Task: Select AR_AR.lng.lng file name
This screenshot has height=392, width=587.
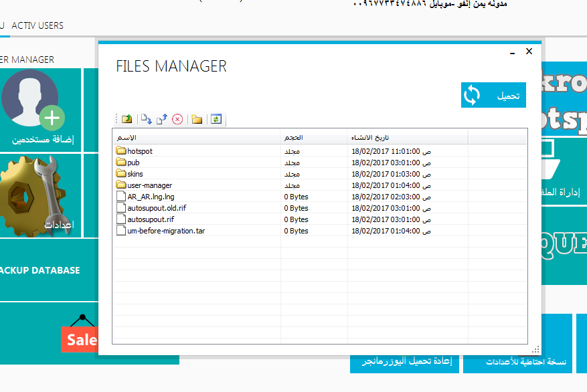Action: point(151,197)
